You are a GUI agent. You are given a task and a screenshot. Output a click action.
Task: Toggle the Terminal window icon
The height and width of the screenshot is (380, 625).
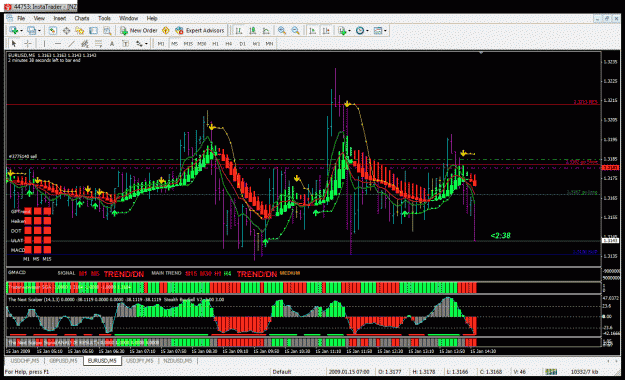[93, 30]
